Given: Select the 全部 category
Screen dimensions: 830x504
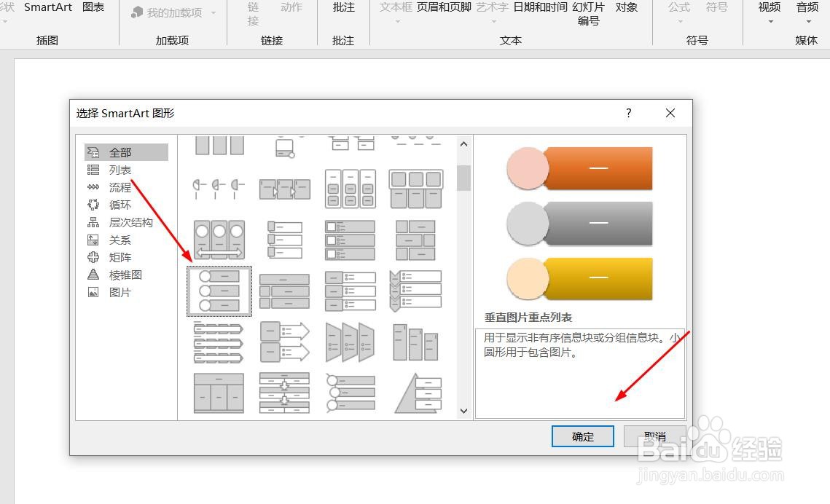Looking at the screenshot, I should point(127,152).
